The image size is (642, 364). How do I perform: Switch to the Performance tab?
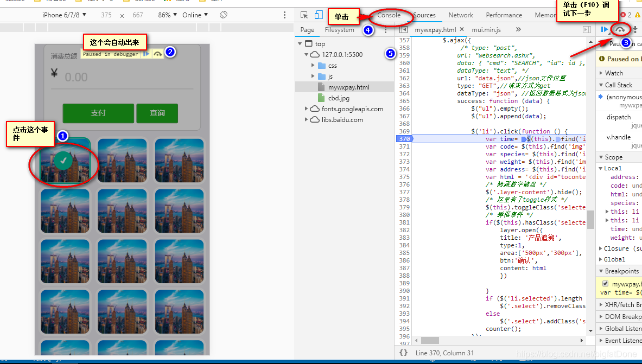click(504, 15)
